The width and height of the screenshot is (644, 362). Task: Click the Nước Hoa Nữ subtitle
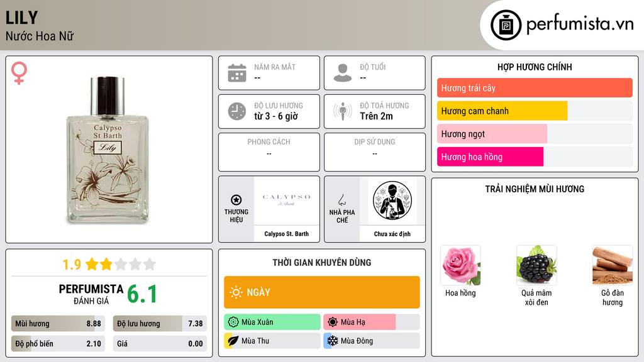pyautogui.click(x=40, y=36)
